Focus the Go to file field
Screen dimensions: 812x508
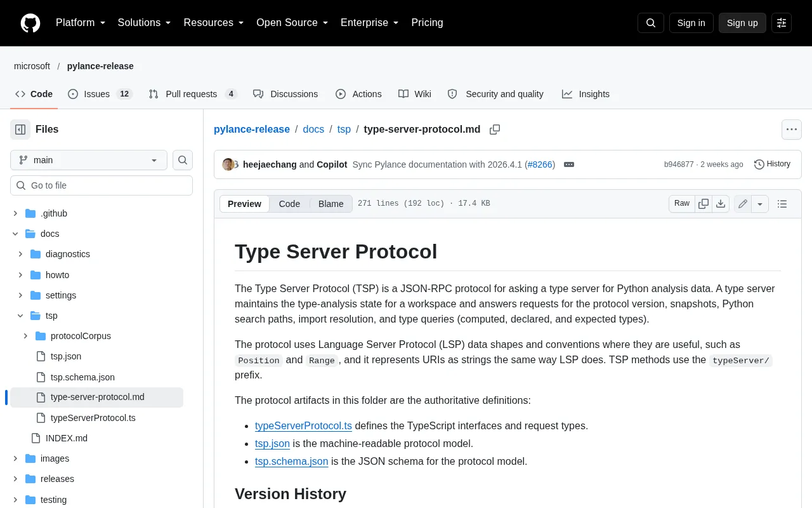101,185
